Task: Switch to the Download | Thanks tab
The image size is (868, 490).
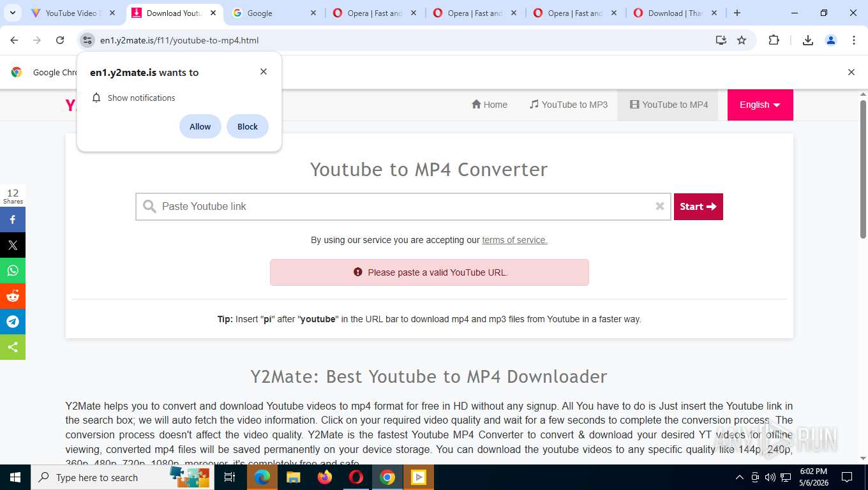Action: coord(675,13)
